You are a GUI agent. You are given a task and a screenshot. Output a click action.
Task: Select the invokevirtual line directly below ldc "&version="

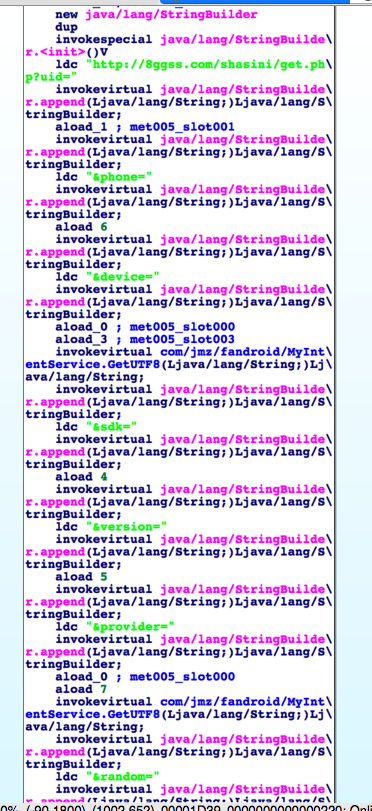(x=194, y=539)
